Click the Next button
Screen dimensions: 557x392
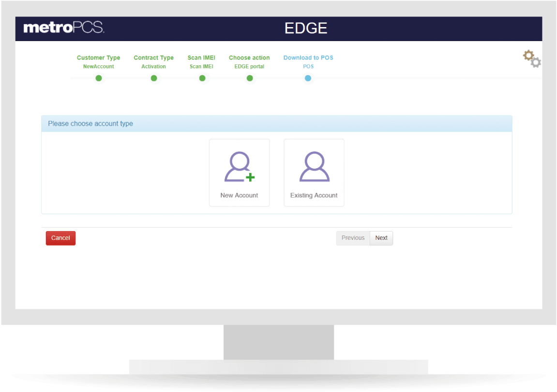pyautogui.click(x=381, y=238)
